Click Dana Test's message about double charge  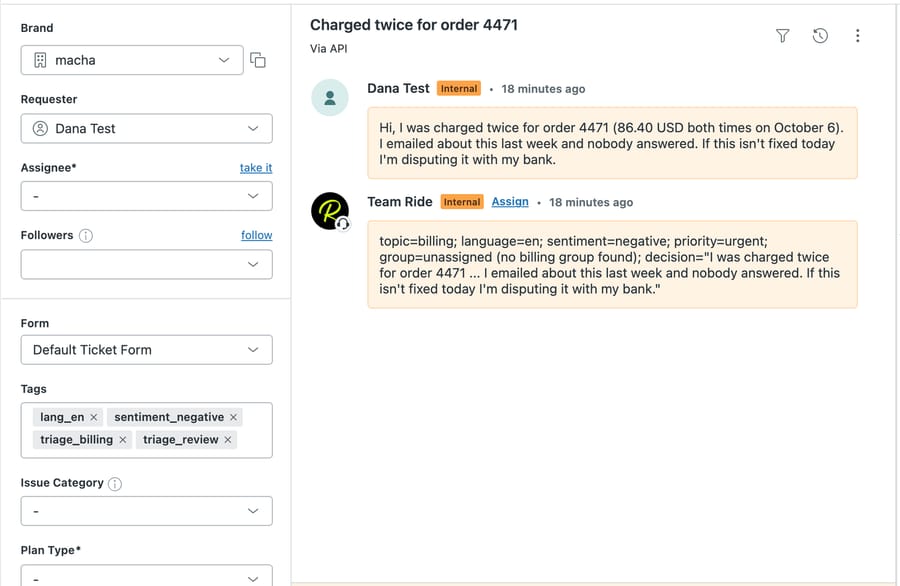[612, 143]
